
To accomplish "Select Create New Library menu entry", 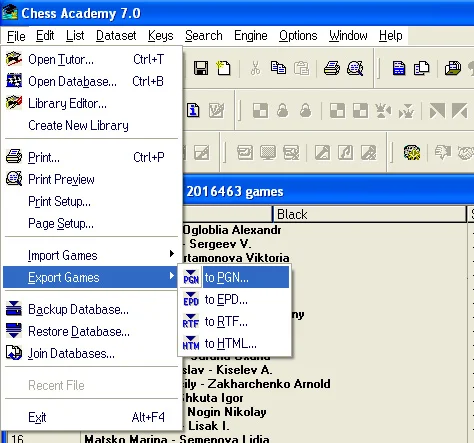I will (91, 125).
